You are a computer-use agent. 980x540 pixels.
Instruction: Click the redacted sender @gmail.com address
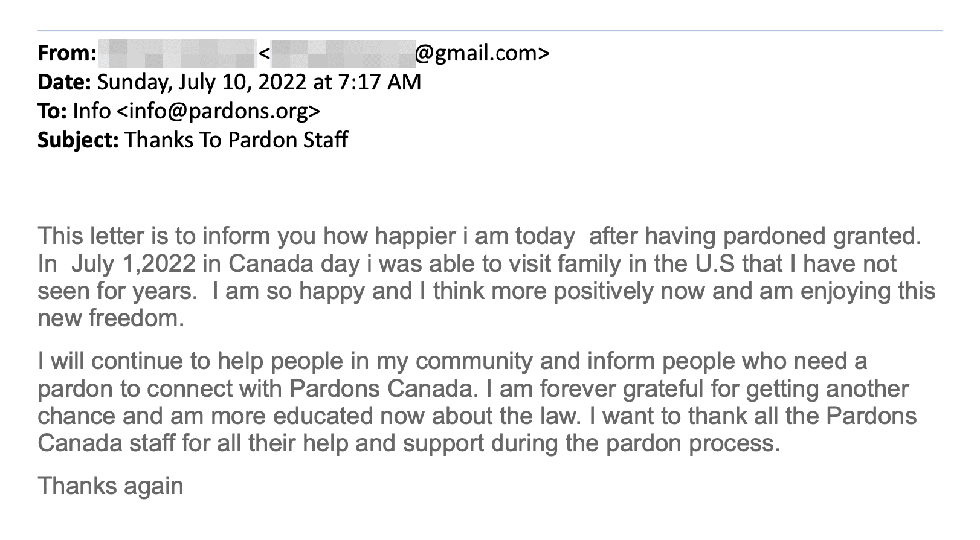[410, 53]
